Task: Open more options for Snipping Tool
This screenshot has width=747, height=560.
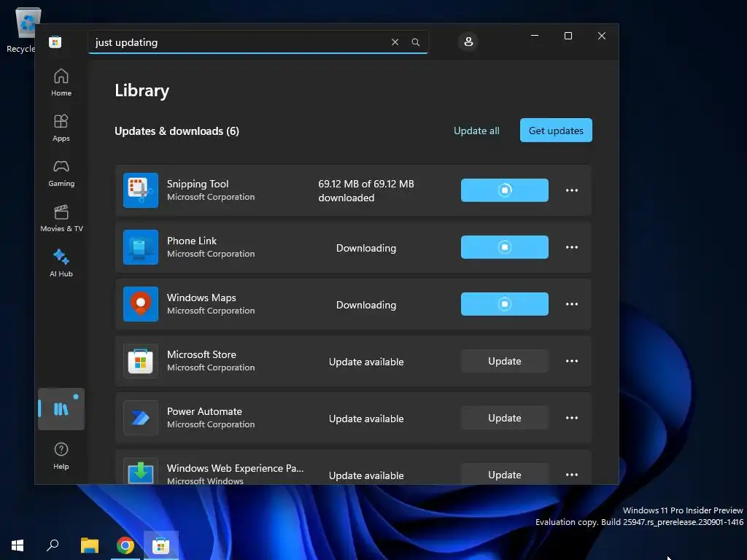Action: coord(572,190)
